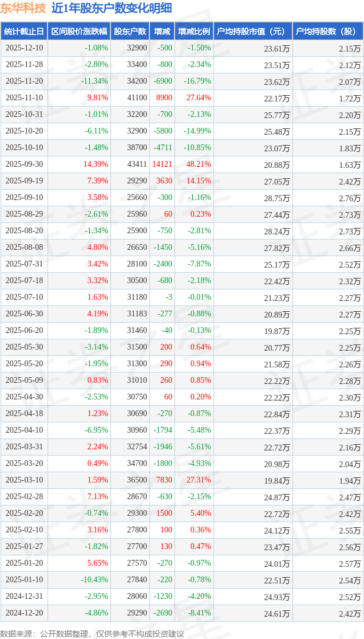Click the 29300 shareholder count cell

click(x=130, y=513)
